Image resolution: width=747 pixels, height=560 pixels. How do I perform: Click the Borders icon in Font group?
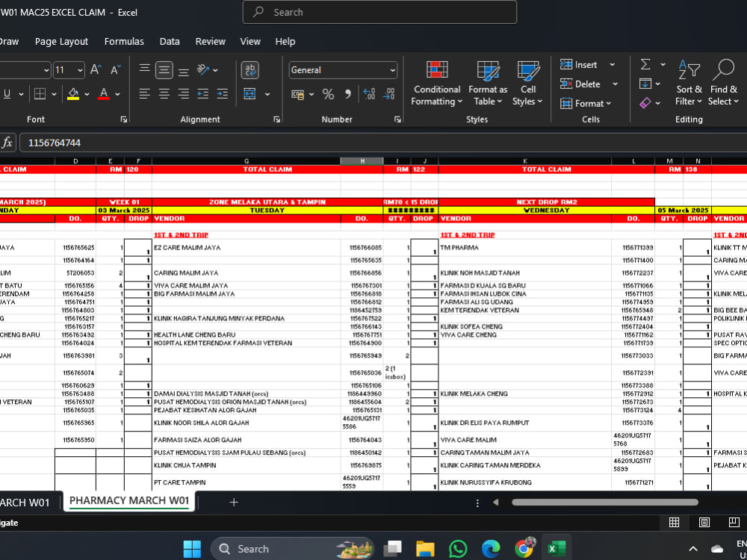(x=40, y=94)
